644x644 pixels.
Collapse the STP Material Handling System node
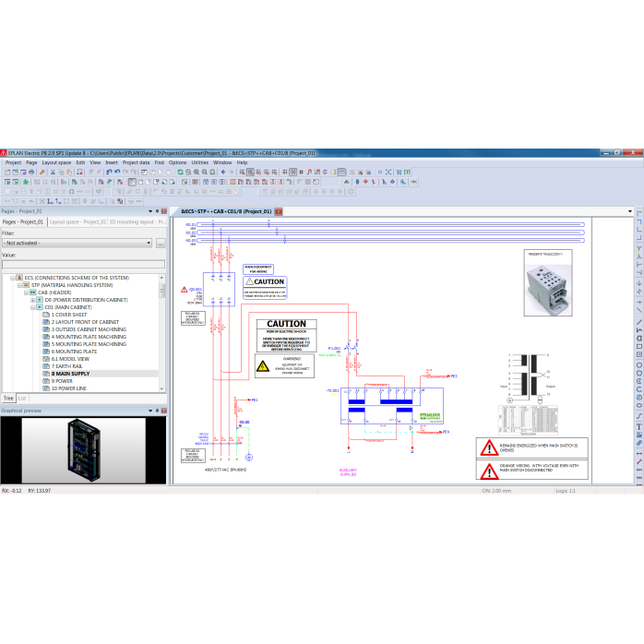pyautogui.click(x=19, y=285)
